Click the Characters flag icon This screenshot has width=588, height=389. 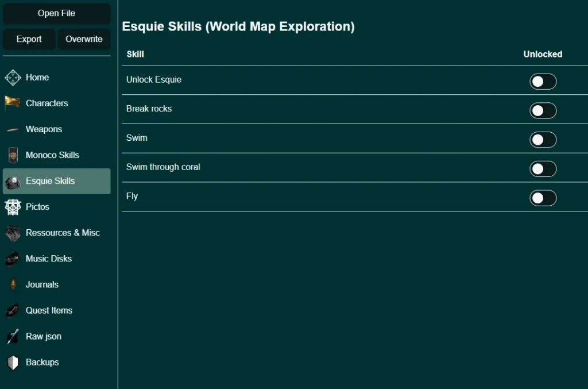coord(13,103)
